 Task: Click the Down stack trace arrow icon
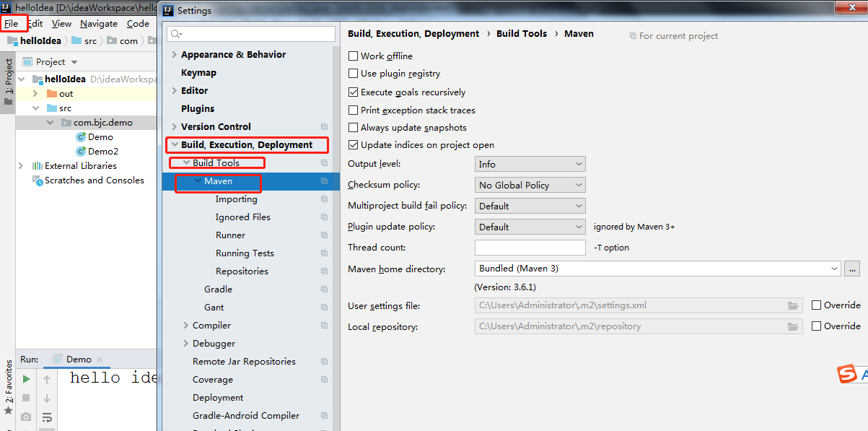47,398
